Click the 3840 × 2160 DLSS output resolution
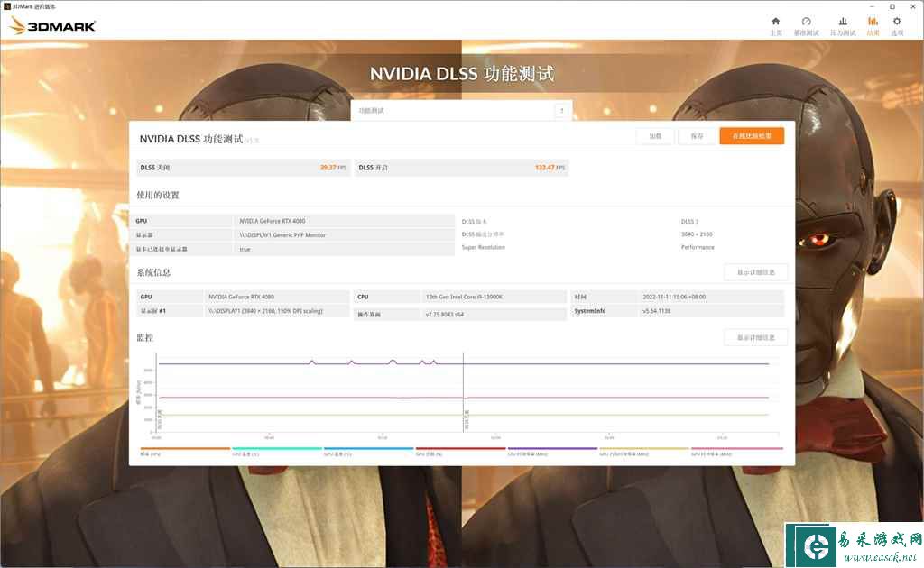 [x=698, y=234]
